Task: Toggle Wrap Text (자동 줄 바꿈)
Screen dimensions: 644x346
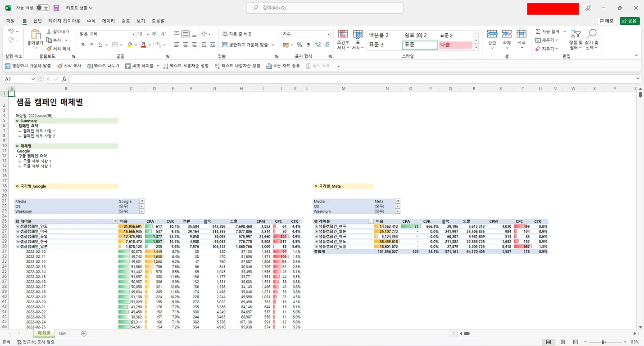Action: pos(237,34)
